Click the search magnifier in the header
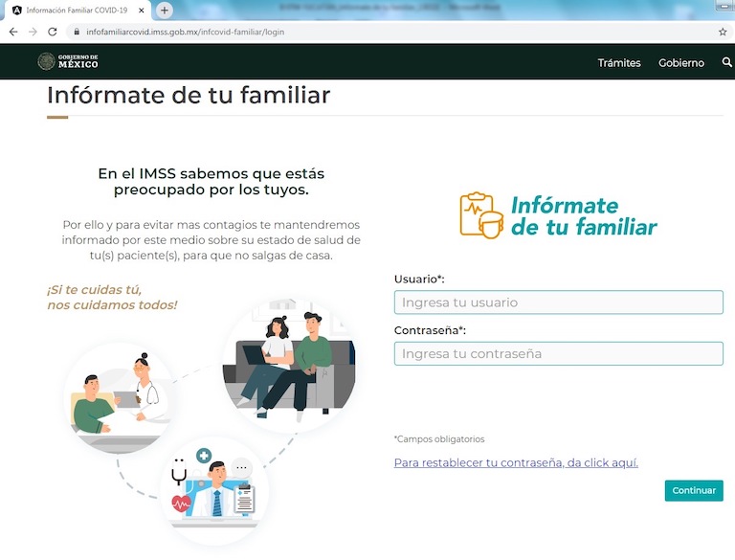Screen dimensions: 735x560 726,62
